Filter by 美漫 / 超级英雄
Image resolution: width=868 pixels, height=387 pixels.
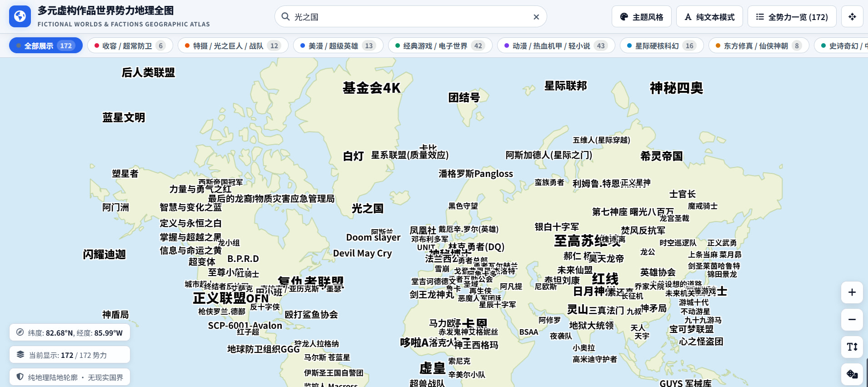click(338, 45)
